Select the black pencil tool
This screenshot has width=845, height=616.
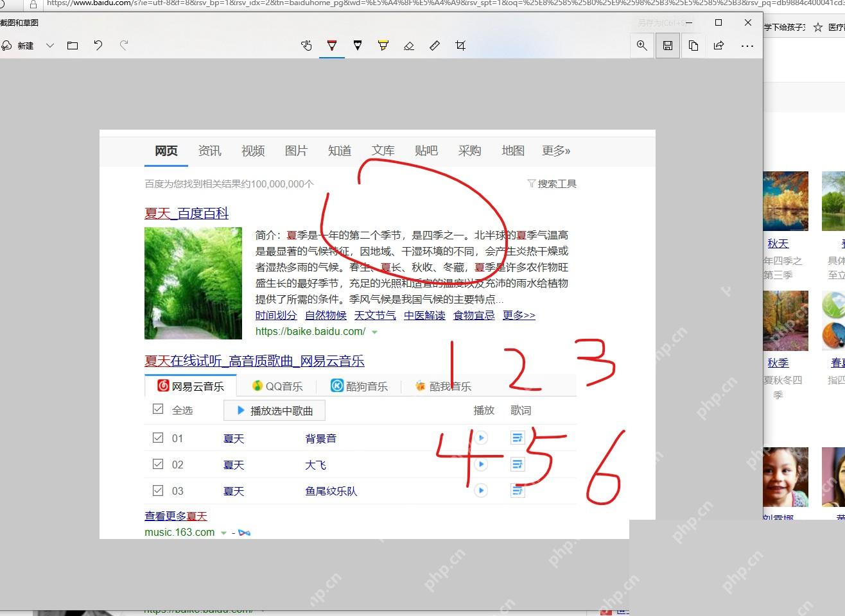(x=358, y=46)
